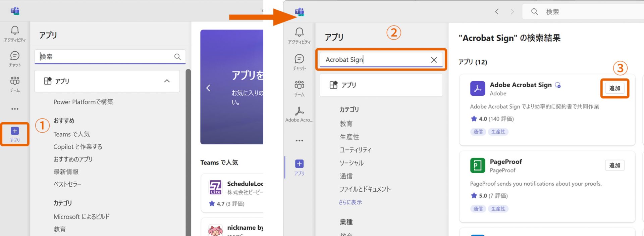Select Microsoft によるビルド category in left list
This screenshot has width=644, height=236.
coord(82,217)
